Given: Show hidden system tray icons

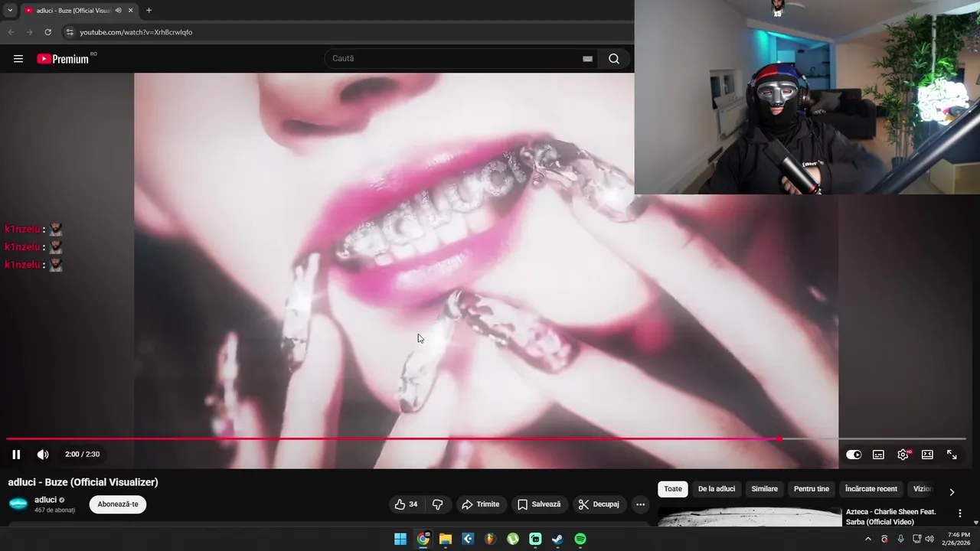Looking at the screenshot, I should coord(868,539).
